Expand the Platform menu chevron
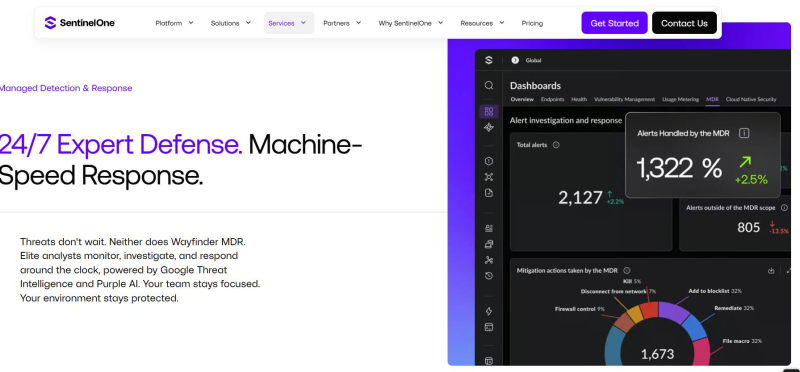 191,22
